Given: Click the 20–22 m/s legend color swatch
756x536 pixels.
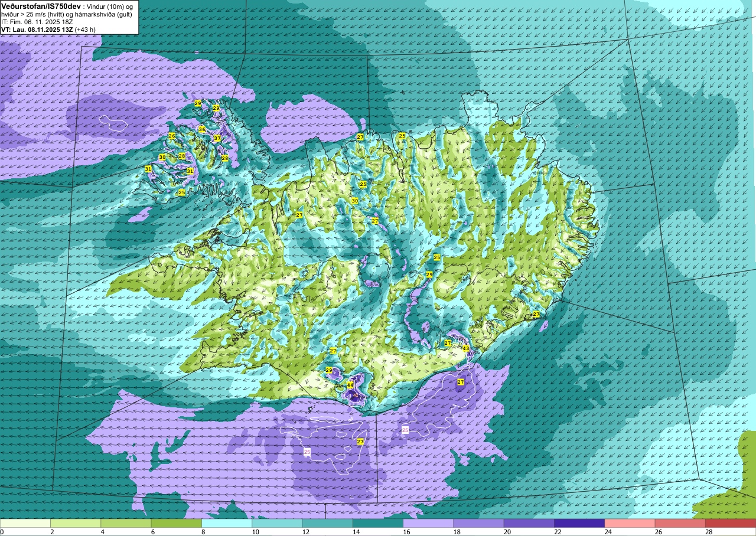Looking at the screenshot, I should pyautogui.click(x=529, y=523).
